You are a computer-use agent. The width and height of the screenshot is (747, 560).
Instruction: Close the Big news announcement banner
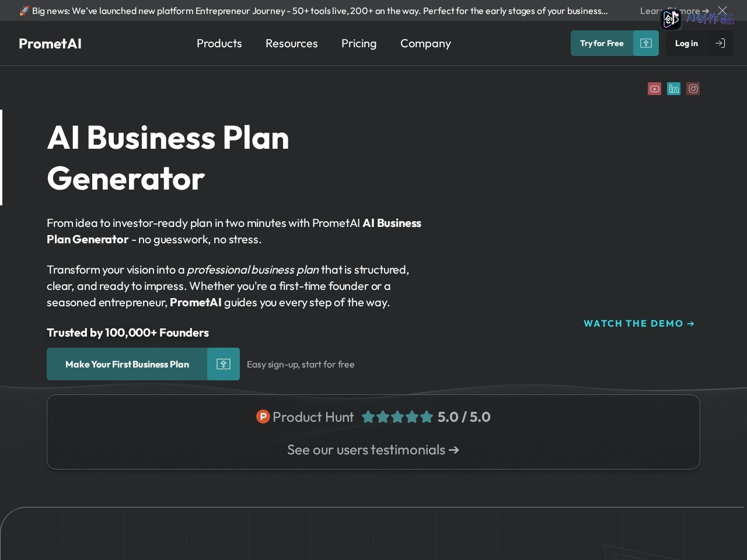(722, 10)
